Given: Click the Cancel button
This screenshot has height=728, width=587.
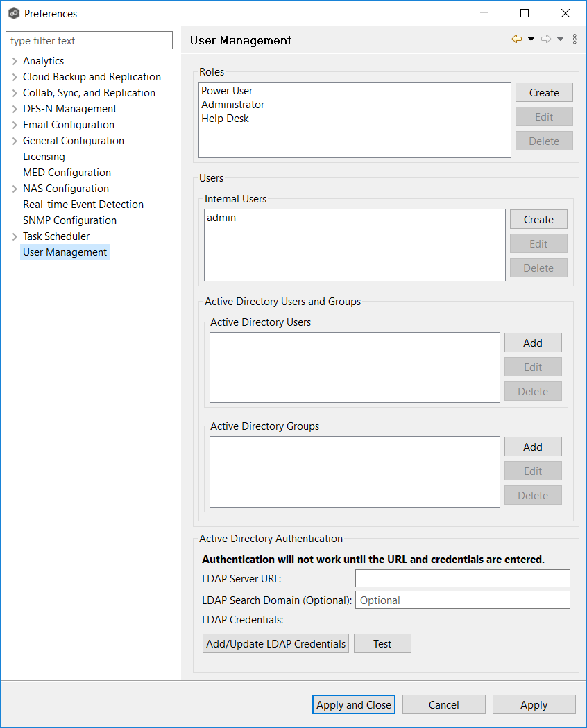Looking at the screenshot, I should pos(444,704).
